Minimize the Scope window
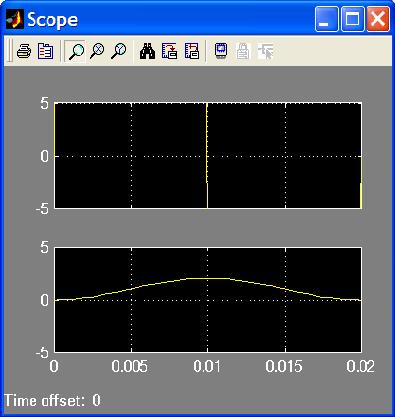 coord(326,20)
